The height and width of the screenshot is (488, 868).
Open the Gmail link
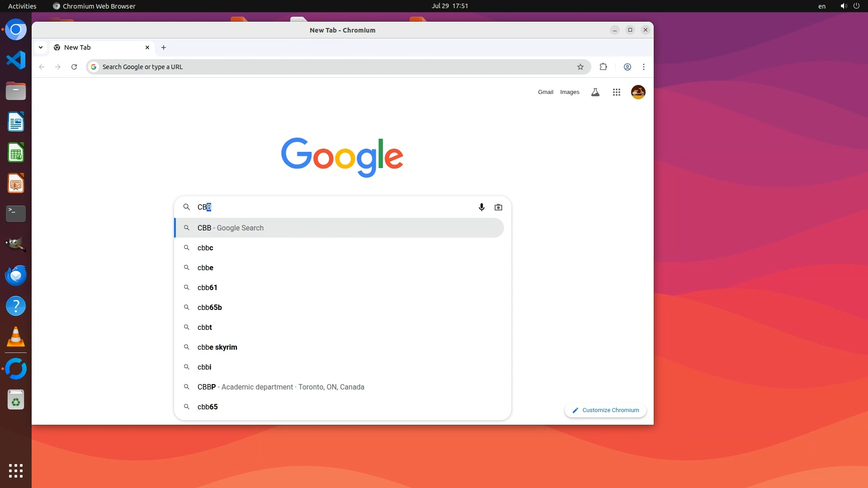[x=545, y=92]
